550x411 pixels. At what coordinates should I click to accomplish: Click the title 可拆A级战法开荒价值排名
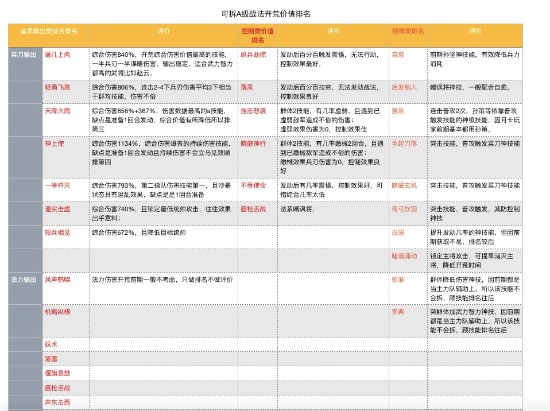pos(266,14)
